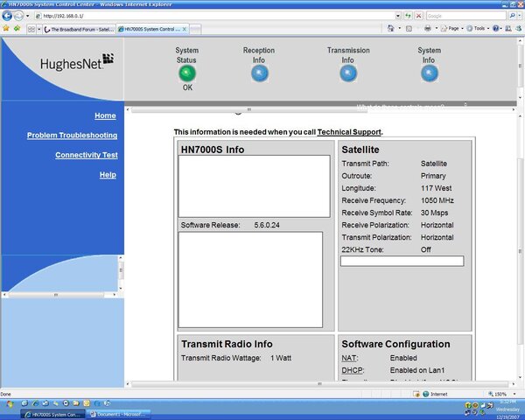The height and width of the screenshot is (420, 525).
Task: Open the search provider dropdown arrow
Action: coord(520,16)
